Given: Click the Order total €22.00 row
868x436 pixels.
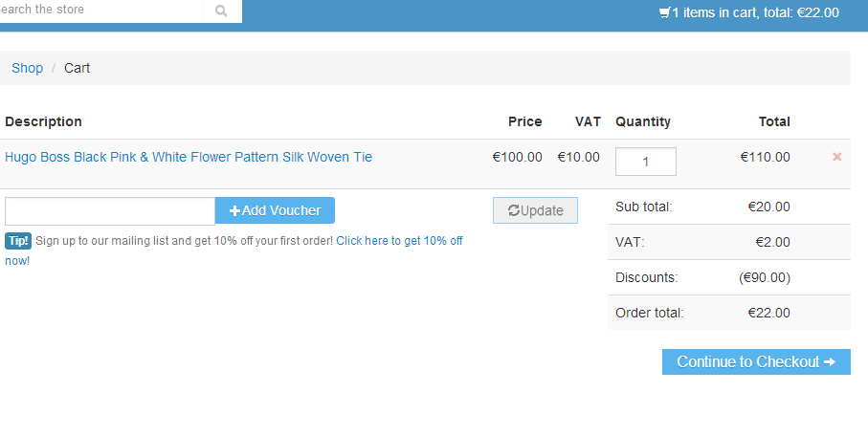Looking at the screenshot, I should (728, 313).
